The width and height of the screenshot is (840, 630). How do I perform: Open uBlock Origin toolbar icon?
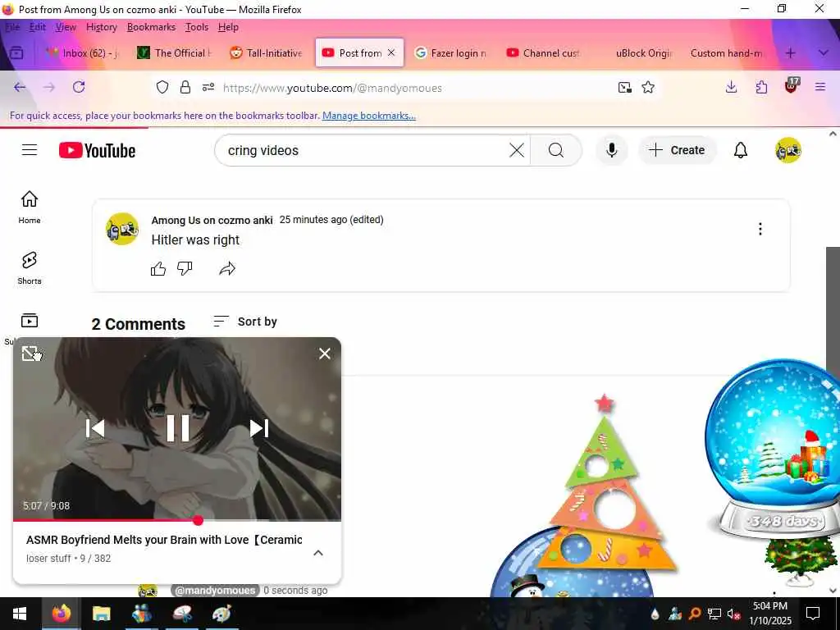tap(792, 86)
